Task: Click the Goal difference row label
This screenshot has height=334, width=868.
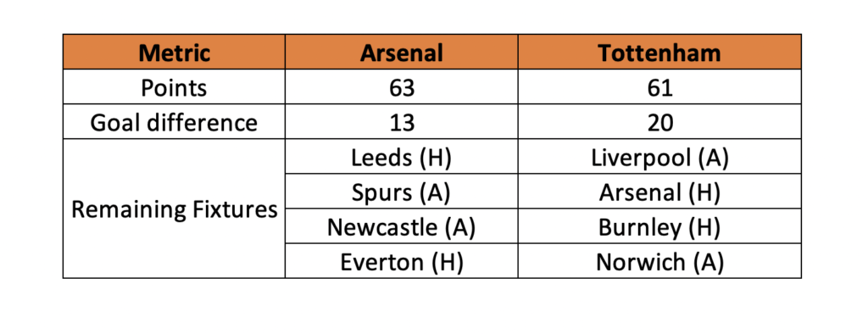Action: click(174, 122)
